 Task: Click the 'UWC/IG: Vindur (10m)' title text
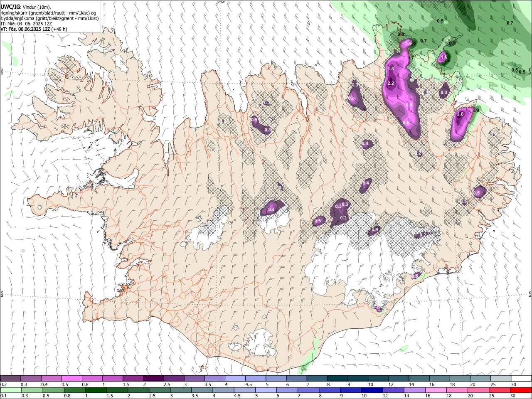[26, 7]
